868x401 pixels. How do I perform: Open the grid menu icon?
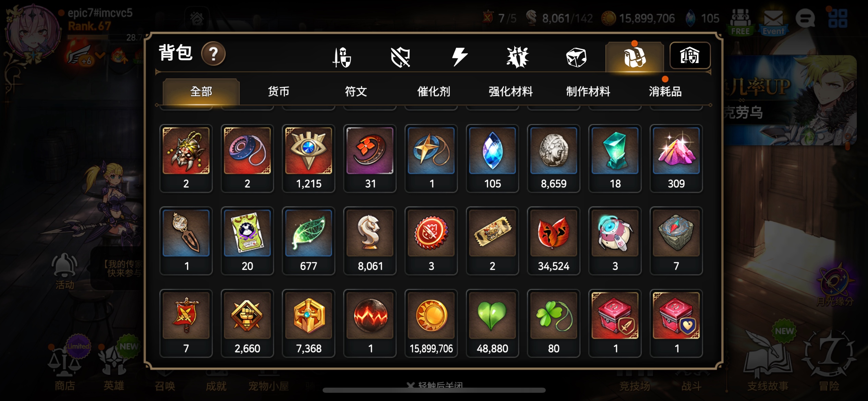pos(837,18)
